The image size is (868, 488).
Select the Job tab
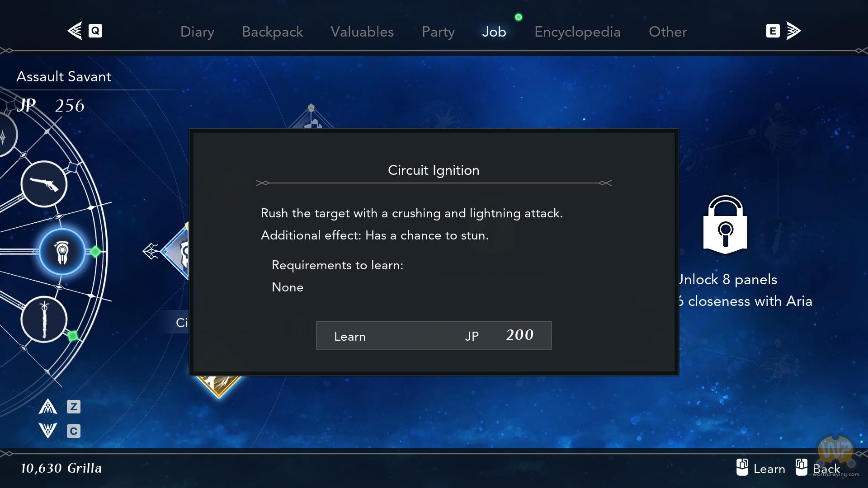[494, 32]
